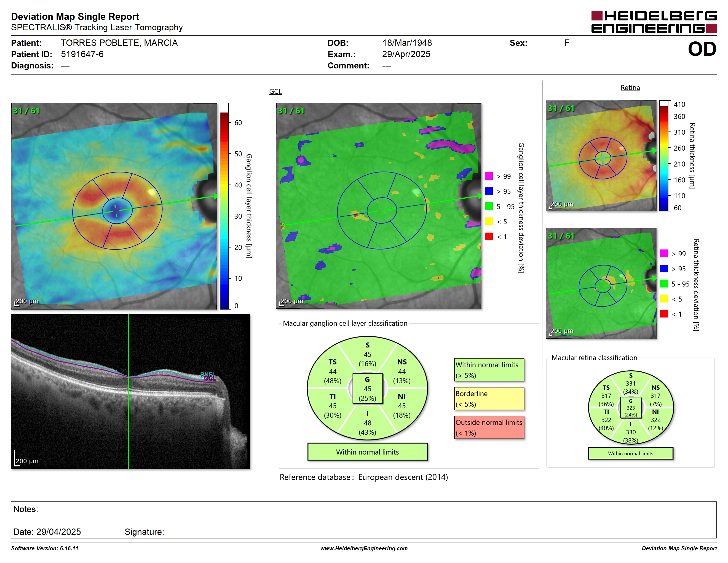
Task: Click the Deviation Map Single Report title
Action: [75, 16]
